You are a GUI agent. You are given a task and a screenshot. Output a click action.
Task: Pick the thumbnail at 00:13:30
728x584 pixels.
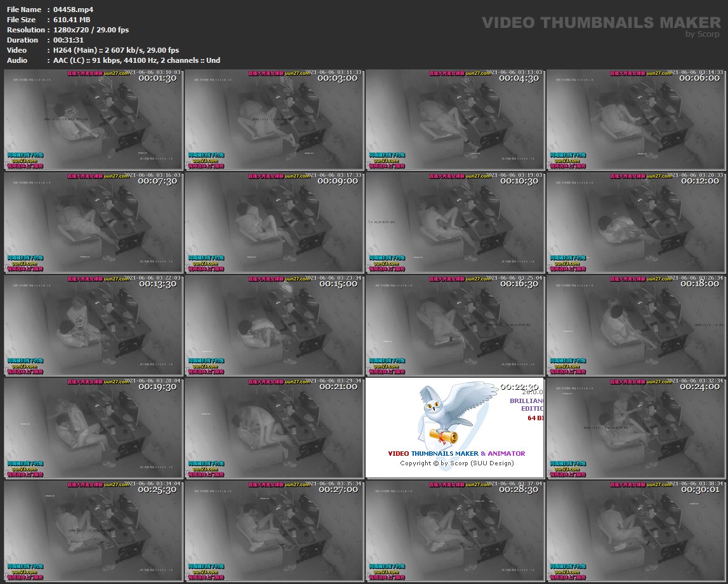[x=93, y=326]
